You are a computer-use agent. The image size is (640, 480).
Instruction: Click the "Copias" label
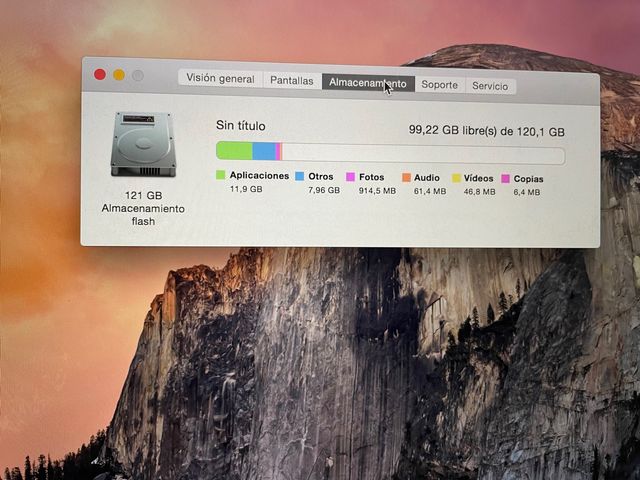click(x=529, y=179)
